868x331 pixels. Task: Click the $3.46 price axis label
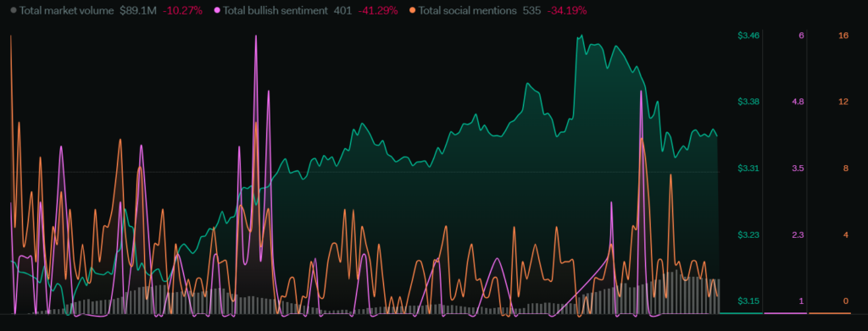(748, 36)
